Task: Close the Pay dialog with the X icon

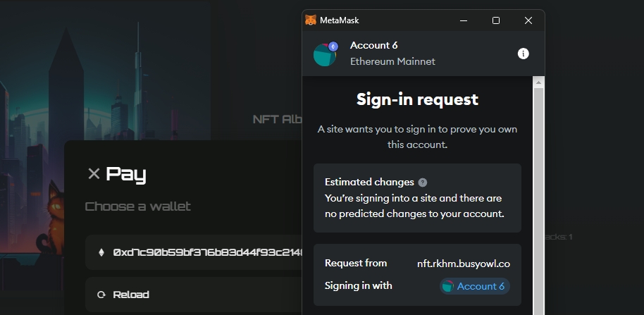Action: (94, 173)
